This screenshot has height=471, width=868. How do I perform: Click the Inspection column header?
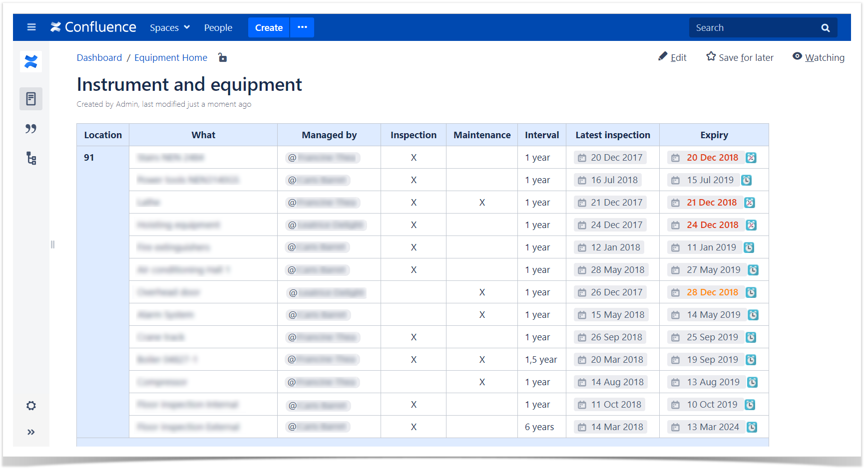point(414,135)
